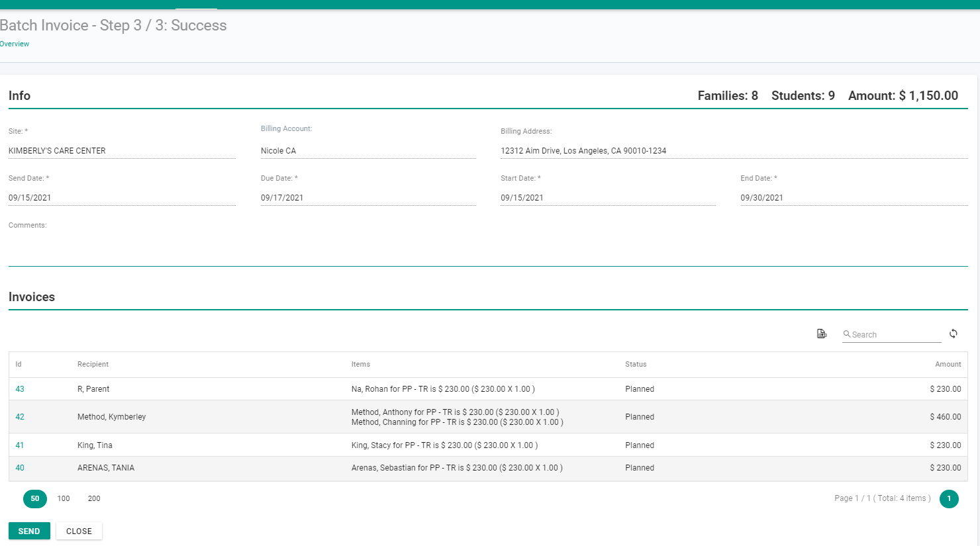
Task: Click the Billing Address field
Action: [734, 151]
